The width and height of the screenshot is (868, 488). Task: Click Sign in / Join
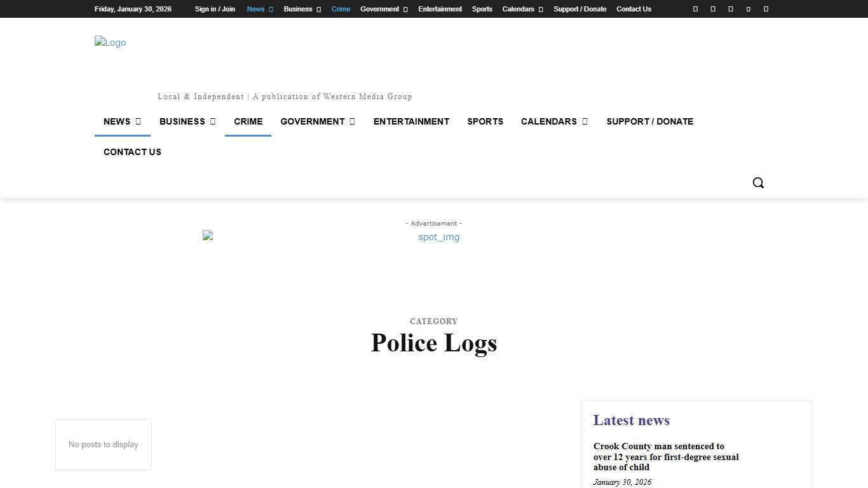click(x=214, y=9)
